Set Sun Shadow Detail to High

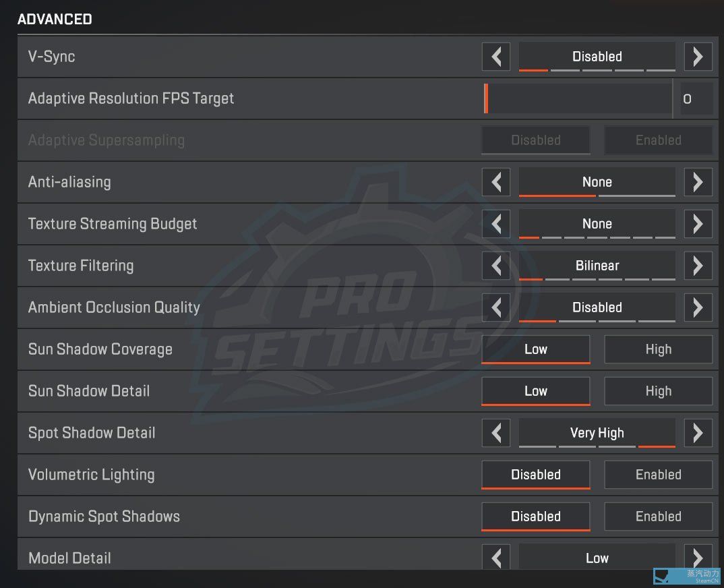point(658,391)
